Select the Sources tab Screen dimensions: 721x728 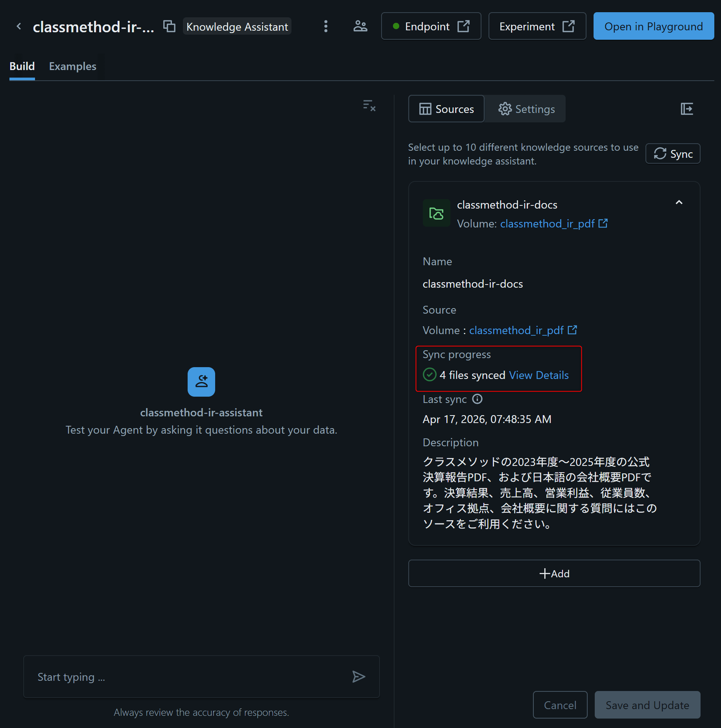[446, 109]
